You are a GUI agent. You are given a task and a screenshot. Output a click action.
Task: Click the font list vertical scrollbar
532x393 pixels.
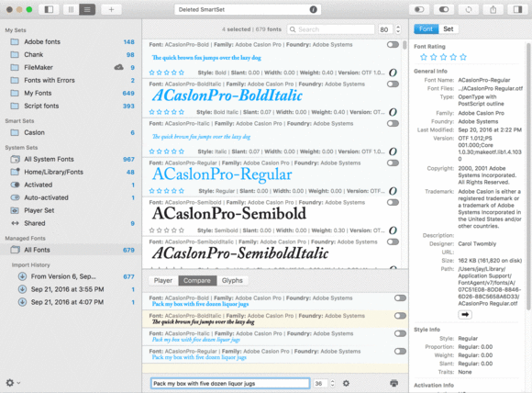click(405, 45)
